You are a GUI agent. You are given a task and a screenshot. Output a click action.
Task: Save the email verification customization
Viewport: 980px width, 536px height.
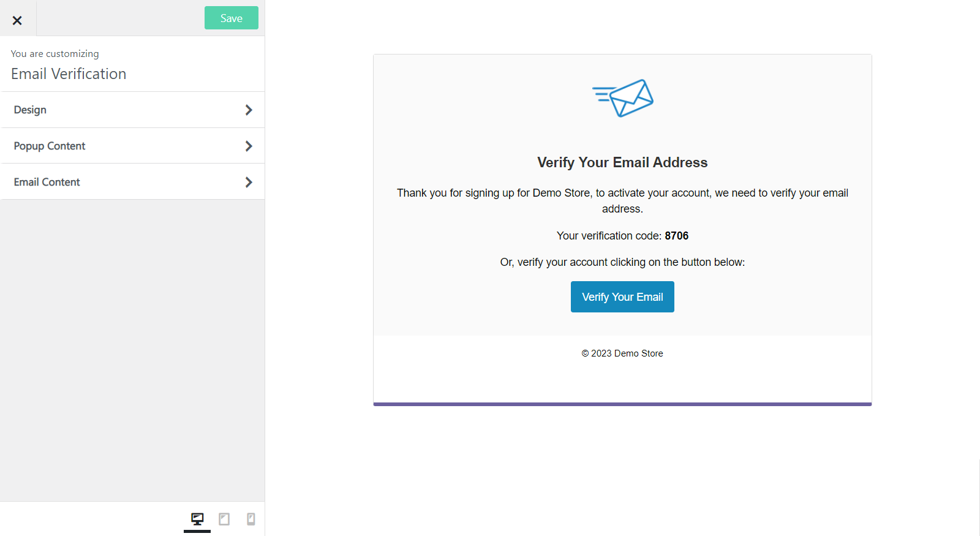[x=231, y=18]
